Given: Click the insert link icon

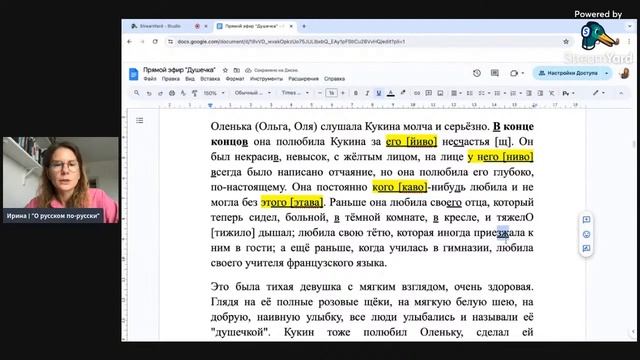Looking at the screenshot, I should [x=417, y=93].
